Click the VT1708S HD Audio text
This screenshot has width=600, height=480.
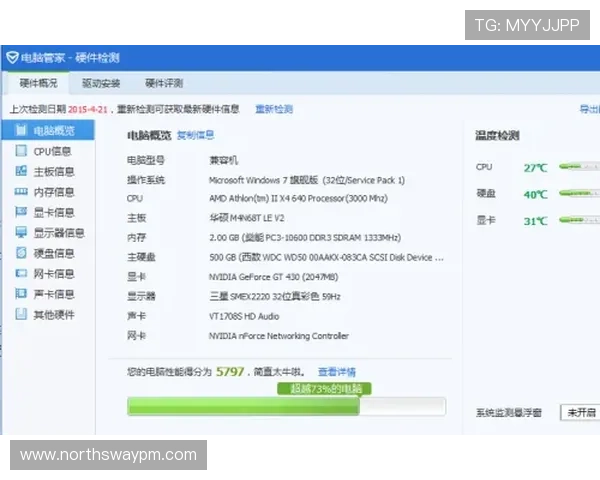(244, 316)
